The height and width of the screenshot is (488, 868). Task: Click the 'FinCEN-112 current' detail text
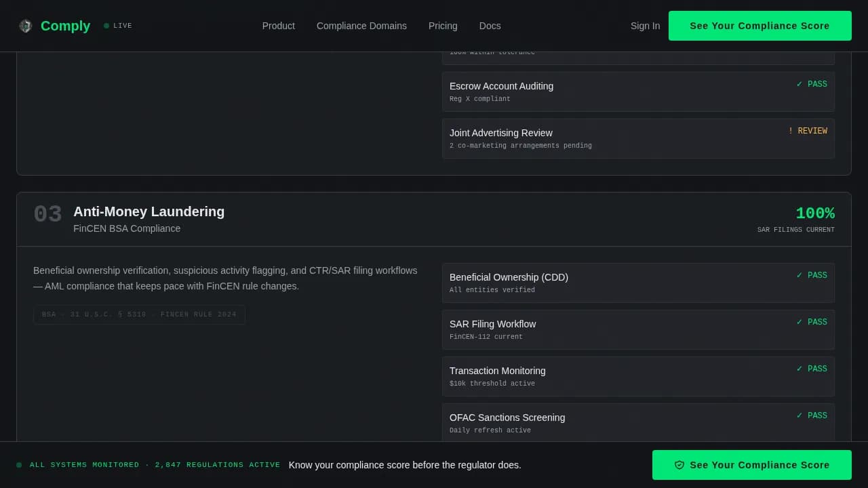pyautogui.click(x=486, y=337)
